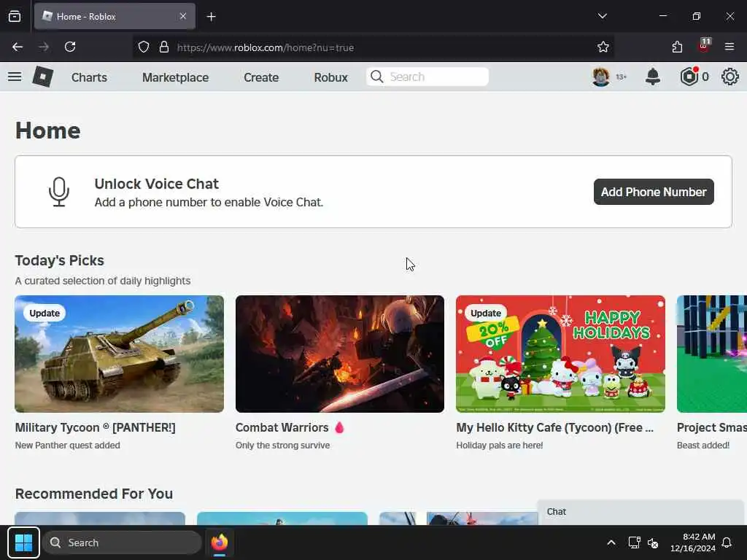The height and width of the screenshot is (560, 747).
Task: Open the notifications bell
Action: click(653, 77)
